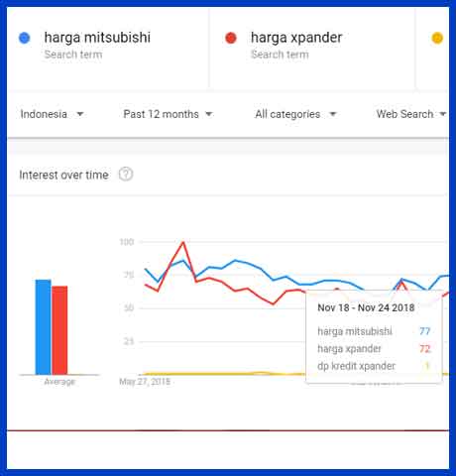Open the All categories dropdown

[x=295, y=114]
